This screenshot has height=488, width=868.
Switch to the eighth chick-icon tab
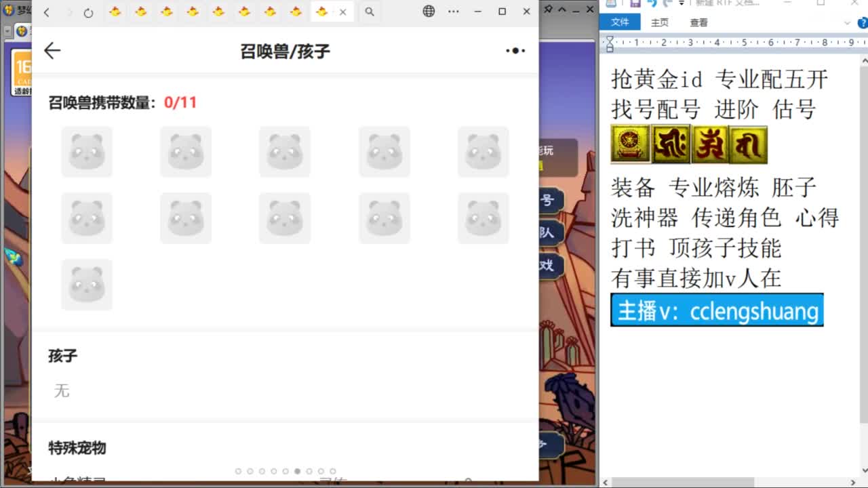296,12
